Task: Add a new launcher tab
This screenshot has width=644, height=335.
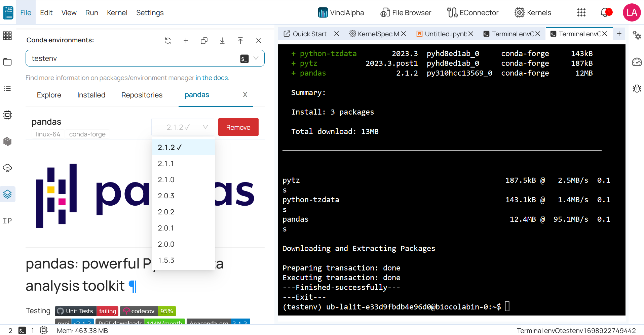Action: click(619, 34)
